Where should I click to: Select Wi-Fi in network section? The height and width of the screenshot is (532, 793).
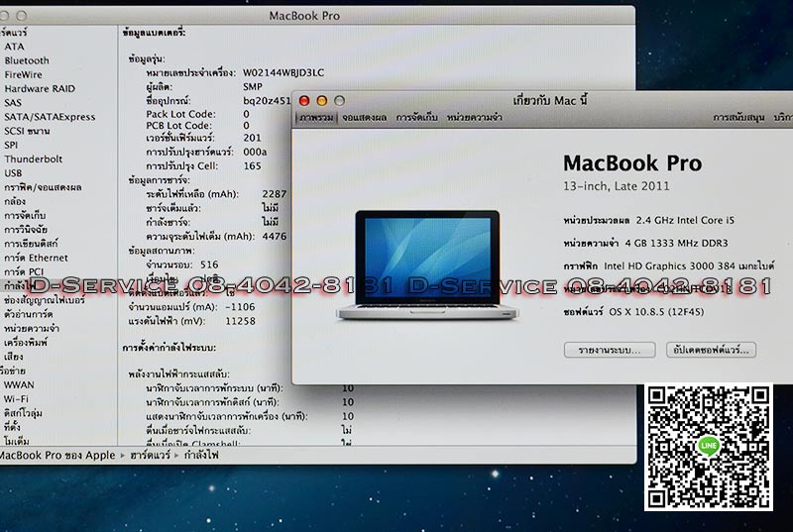(16, 399)
